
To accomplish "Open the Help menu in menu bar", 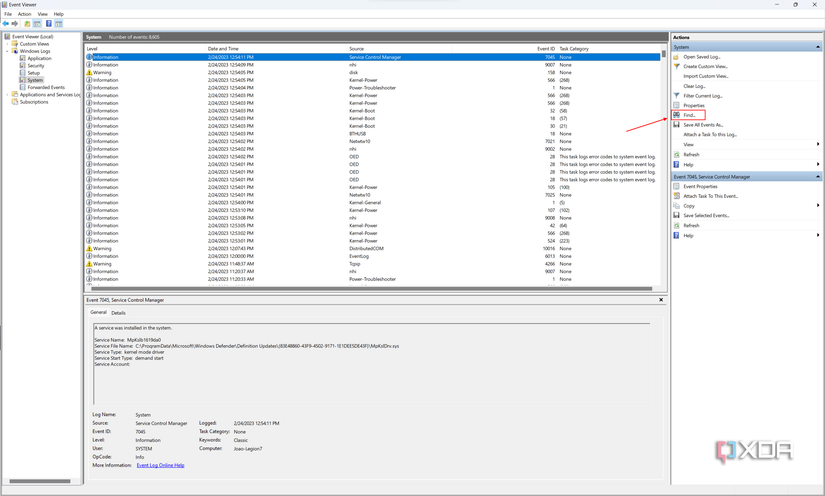I will click(58, 14).
